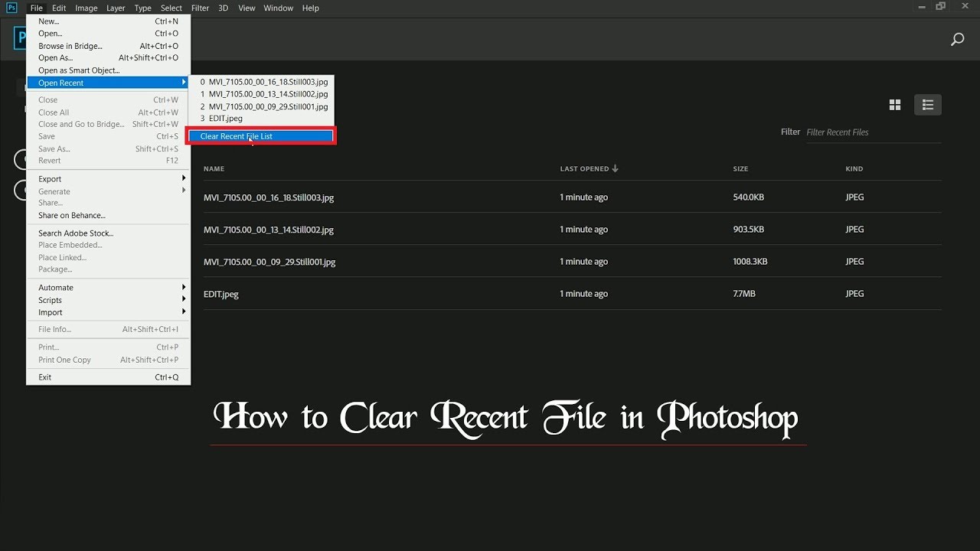Sort by LAST OPENED column header
The width and height of the screenshot is (980, 551).
(584, 168)
